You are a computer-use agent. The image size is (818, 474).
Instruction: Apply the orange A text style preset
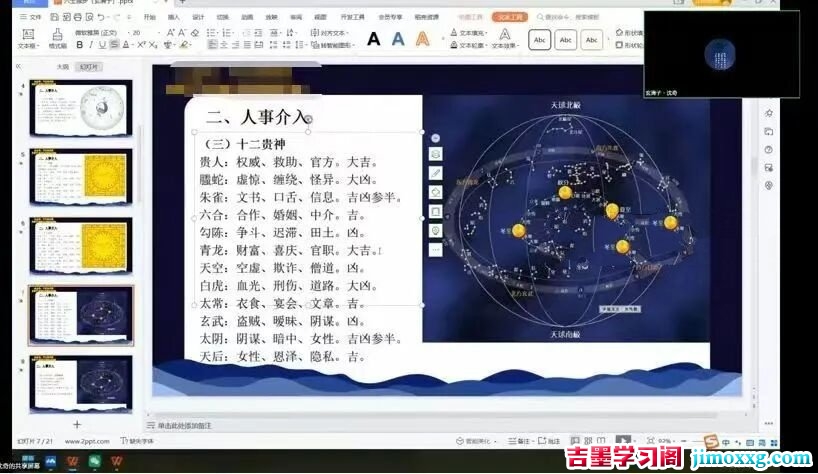coord(423,39)
